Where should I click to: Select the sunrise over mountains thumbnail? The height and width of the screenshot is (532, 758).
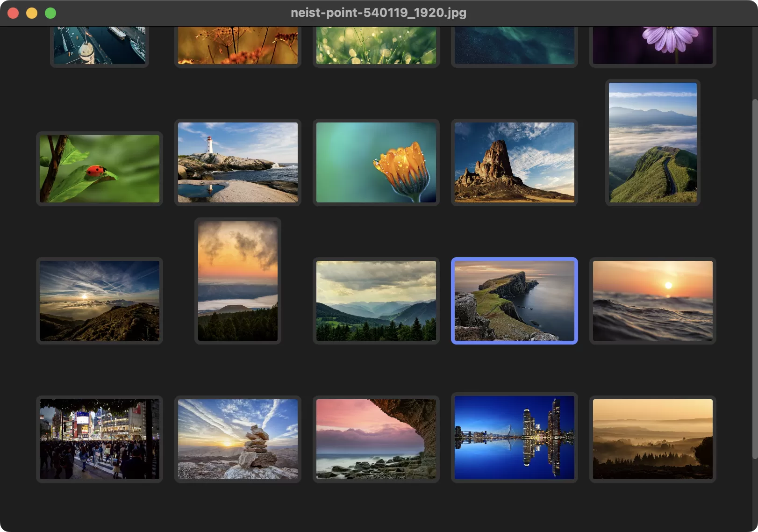[x=99, y=301]
